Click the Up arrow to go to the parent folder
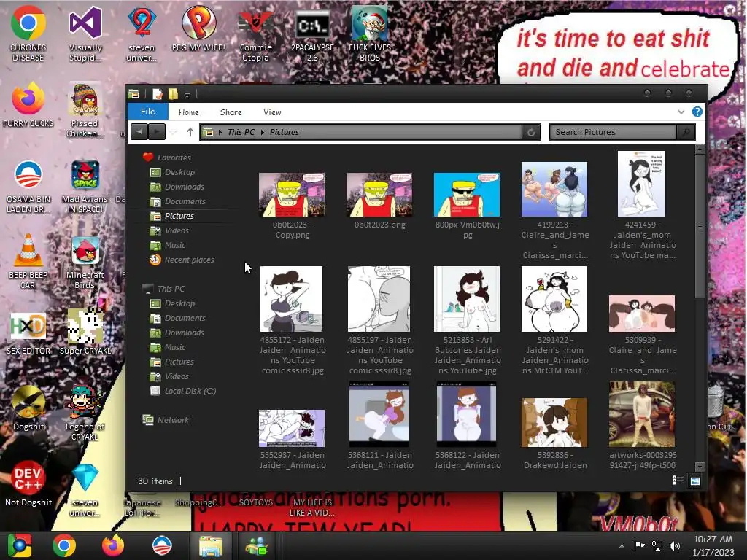 (x=190, y=132)
